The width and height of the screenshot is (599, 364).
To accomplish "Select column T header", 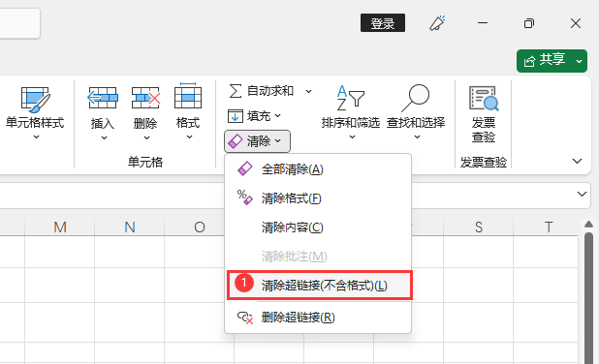I will (549, 227).
